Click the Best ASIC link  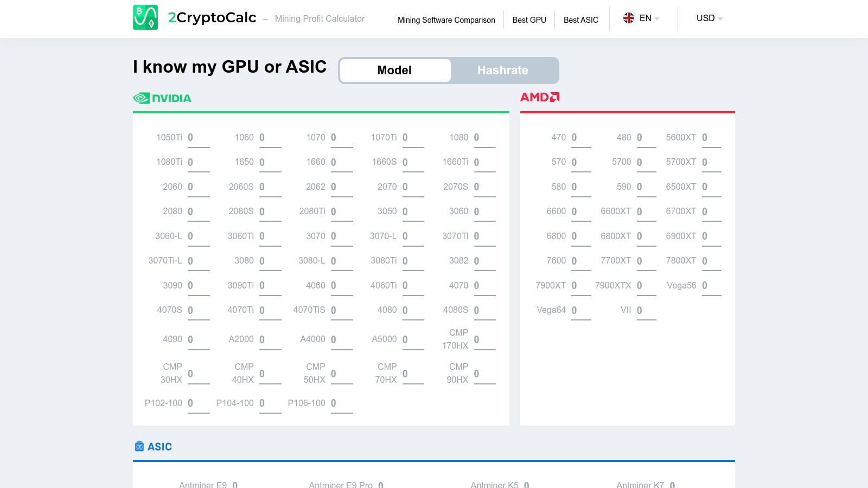point(580,20)
